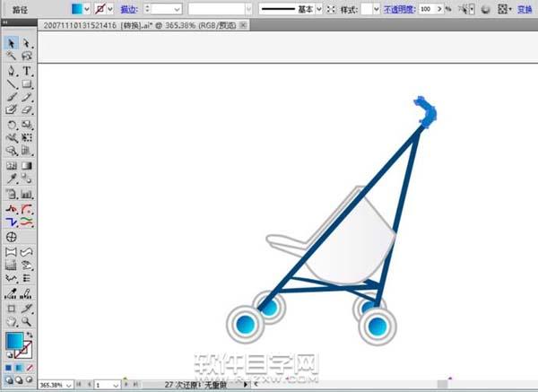Set paint to solid Color mode button
538x392 pixels.
click(9, 368)
